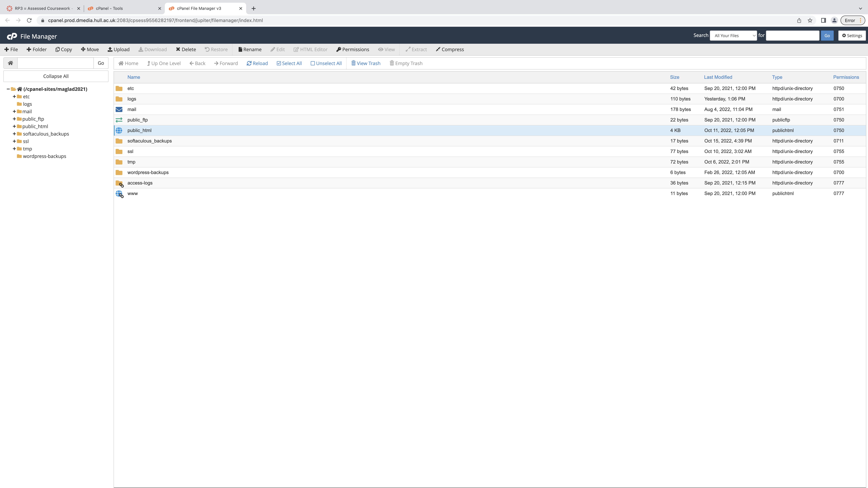Click the browser share icon
The height and width of the screenshot is (488, 868).
point(799,20)
